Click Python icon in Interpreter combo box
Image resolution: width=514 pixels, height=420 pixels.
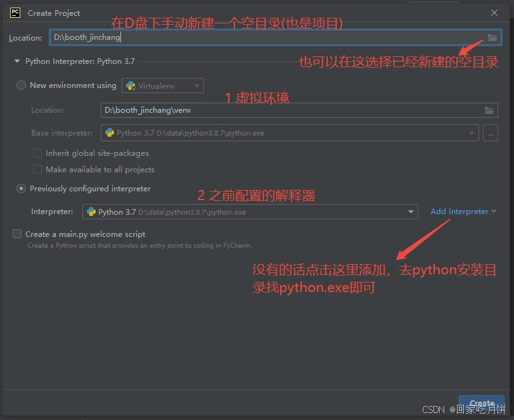pos(91,212)
